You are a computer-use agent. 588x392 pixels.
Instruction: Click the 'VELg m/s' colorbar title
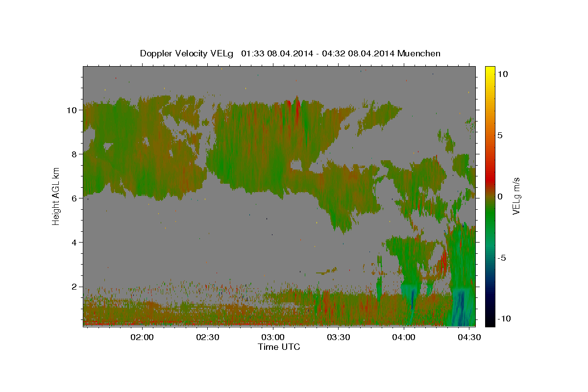516,197
